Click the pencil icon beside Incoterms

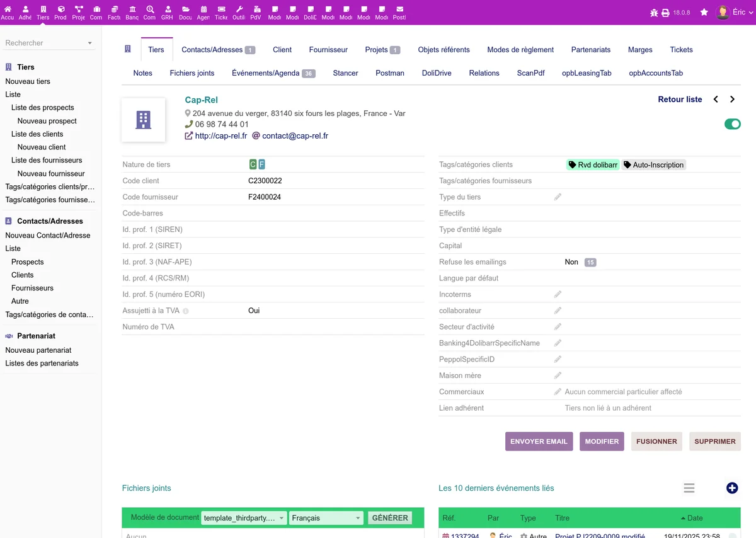(558, 294)
